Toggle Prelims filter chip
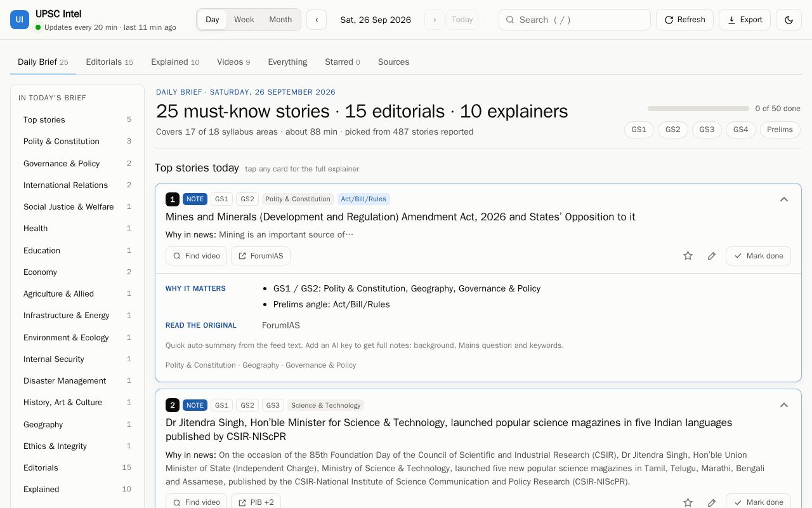This screenshot has height=508, width=812. click(780, 130)
